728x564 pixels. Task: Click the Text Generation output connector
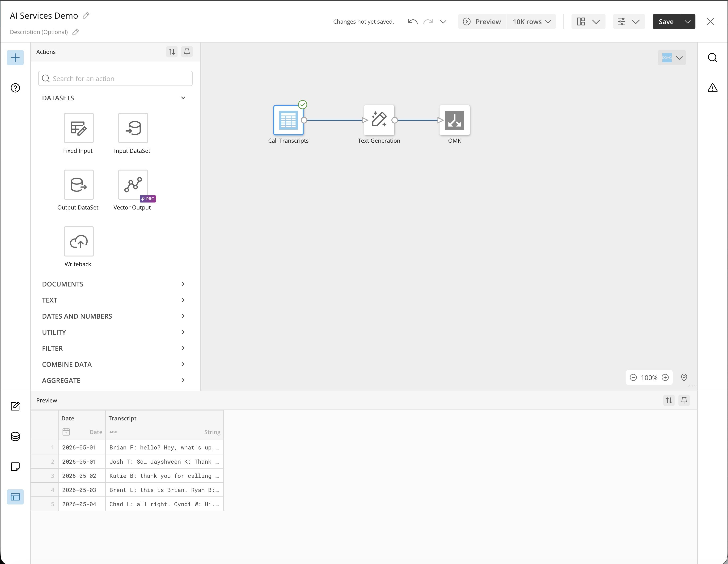click(395, 120)
